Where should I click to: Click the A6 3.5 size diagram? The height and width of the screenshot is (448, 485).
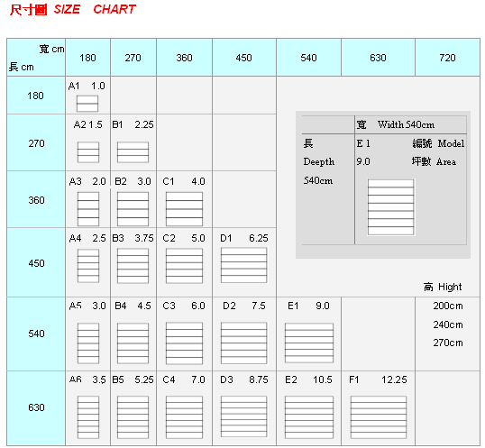click(x=88, y=417)
